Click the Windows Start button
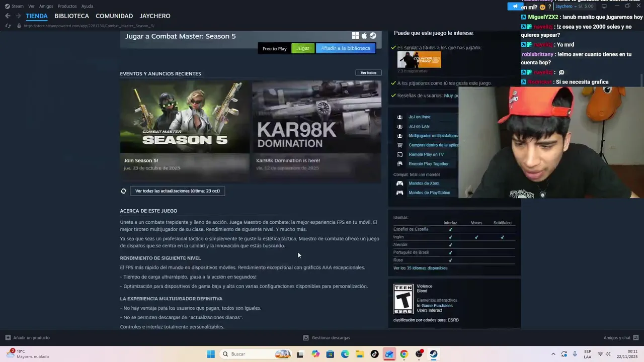 (211, 354)
